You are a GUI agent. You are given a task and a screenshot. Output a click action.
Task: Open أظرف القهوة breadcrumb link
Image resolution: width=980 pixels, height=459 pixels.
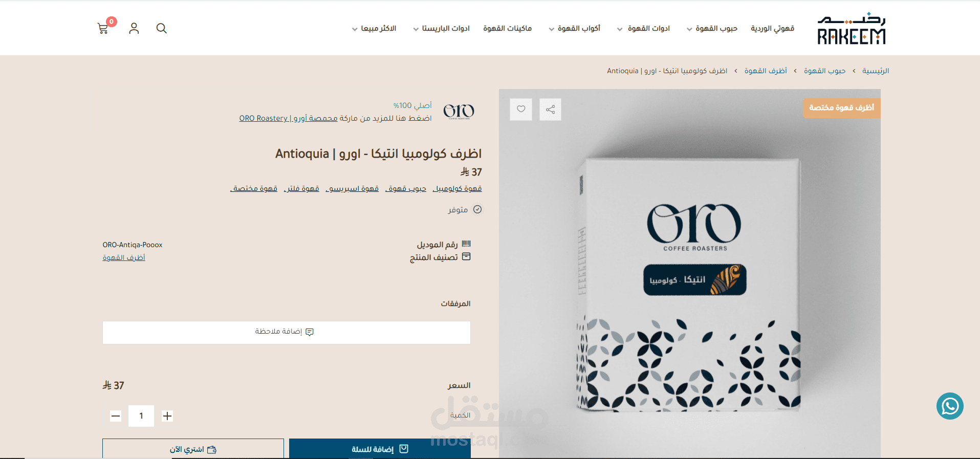point(766,71)
